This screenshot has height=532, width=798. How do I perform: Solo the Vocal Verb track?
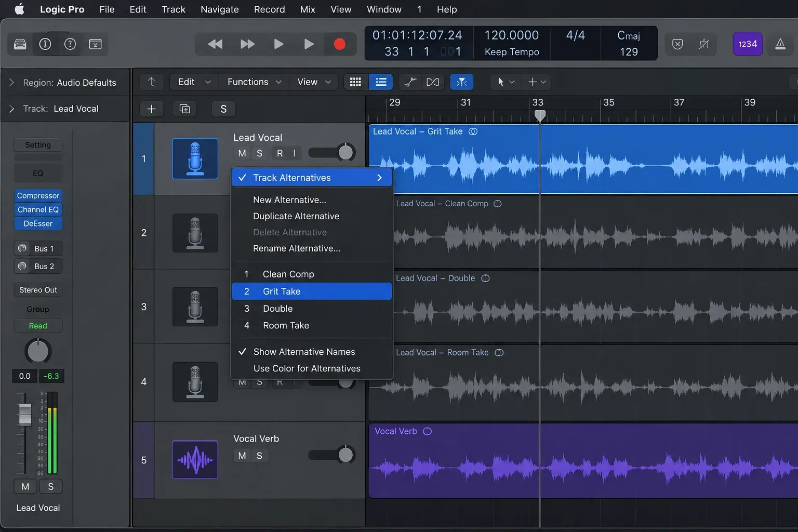click(x=259, y=456)
